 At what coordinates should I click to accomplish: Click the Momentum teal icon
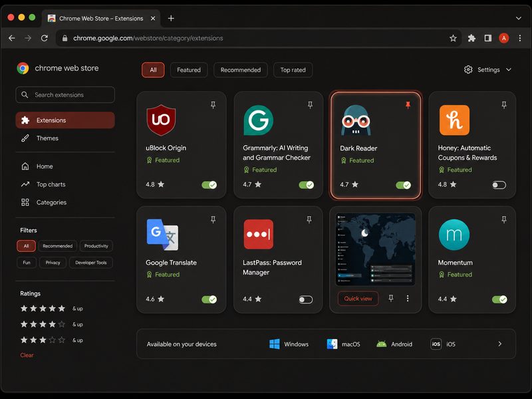(x=454, y=235)
